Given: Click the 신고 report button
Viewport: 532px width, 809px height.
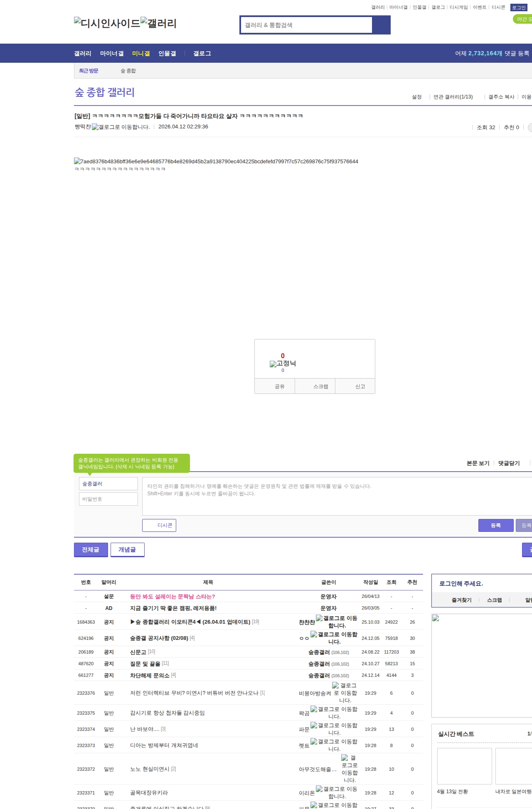Looking at the screenshot, I should point(360,386).
